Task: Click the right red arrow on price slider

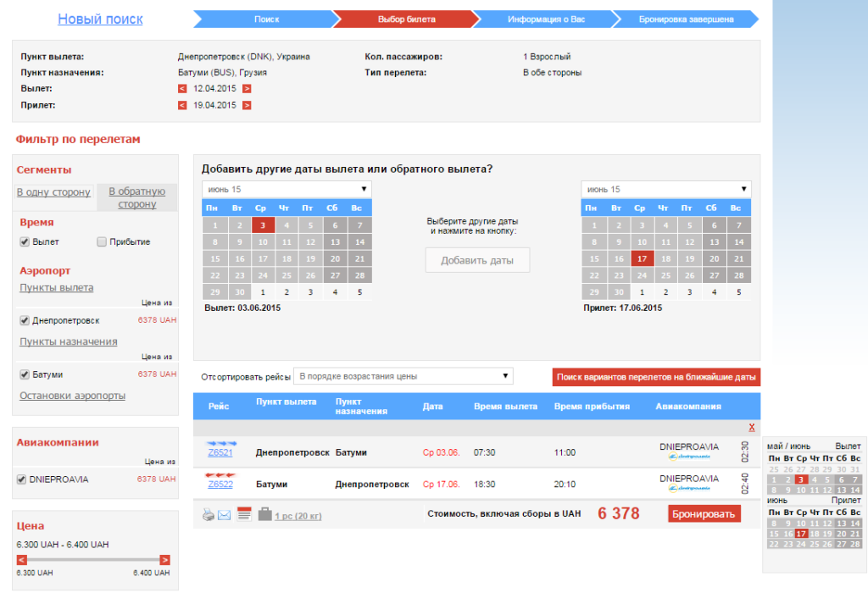Action: coord(164,560)
